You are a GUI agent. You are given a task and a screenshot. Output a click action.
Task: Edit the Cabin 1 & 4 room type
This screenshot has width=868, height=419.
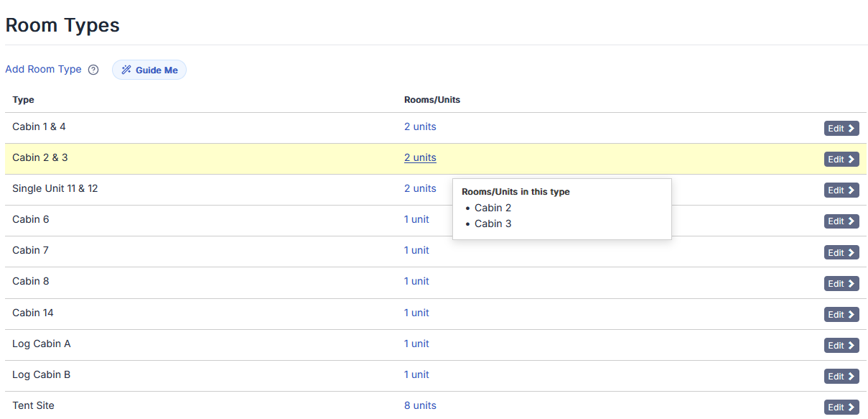(841, 129)
